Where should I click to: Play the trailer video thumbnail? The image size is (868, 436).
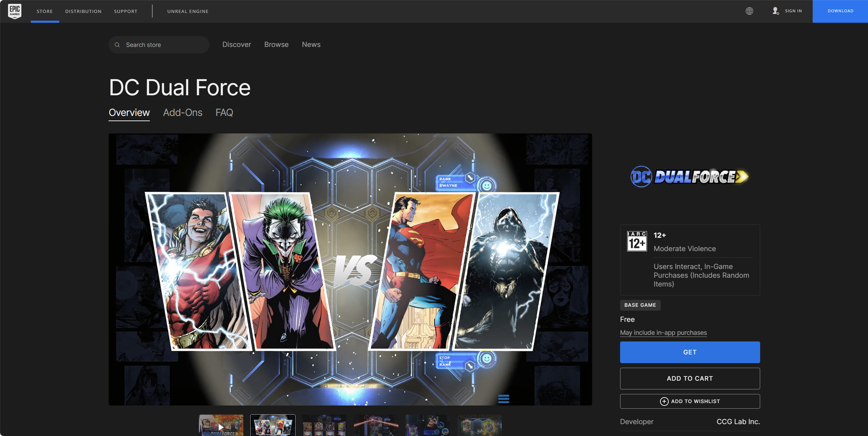221,425
